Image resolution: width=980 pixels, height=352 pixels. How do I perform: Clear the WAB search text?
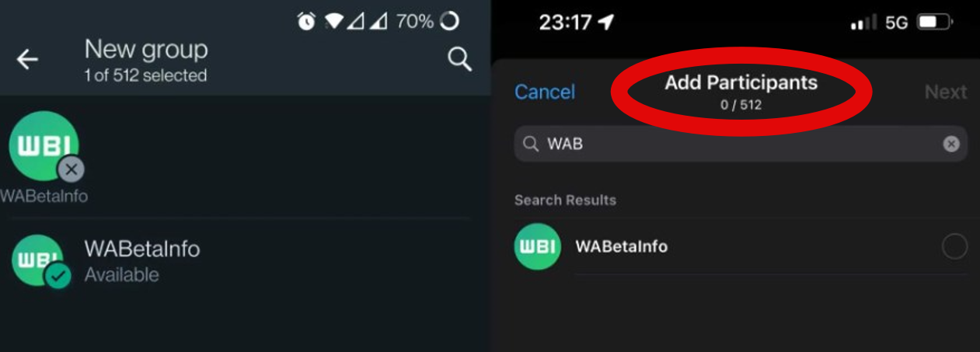951,144
